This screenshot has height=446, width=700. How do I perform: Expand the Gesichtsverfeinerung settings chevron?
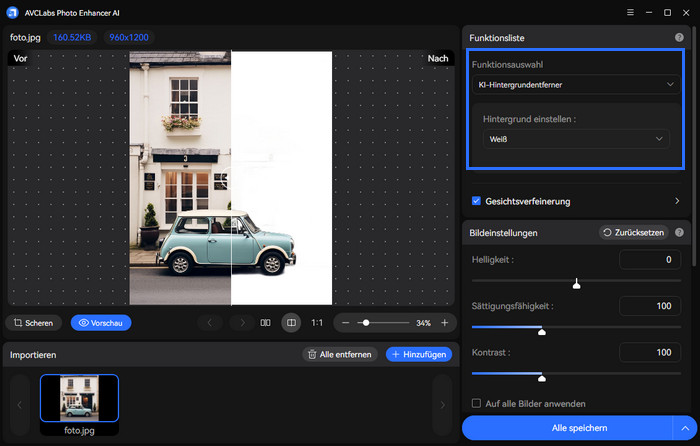[x=677, y=201]
